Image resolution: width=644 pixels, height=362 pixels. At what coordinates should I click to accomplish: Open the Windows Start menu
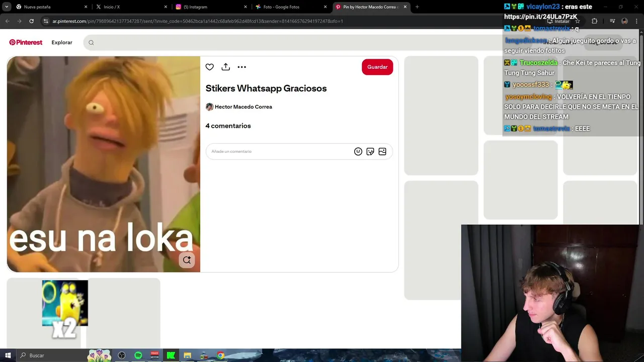pos(8,355)
